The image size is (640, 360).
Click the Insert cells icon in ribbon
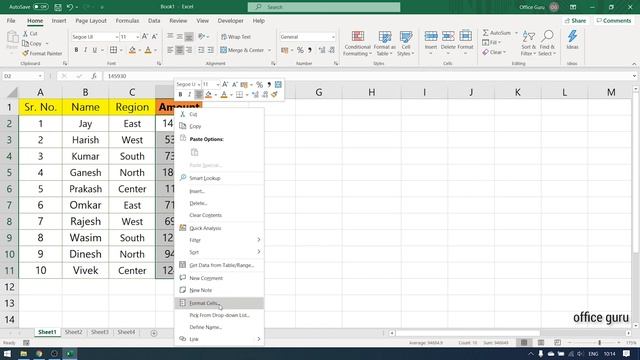431,36
